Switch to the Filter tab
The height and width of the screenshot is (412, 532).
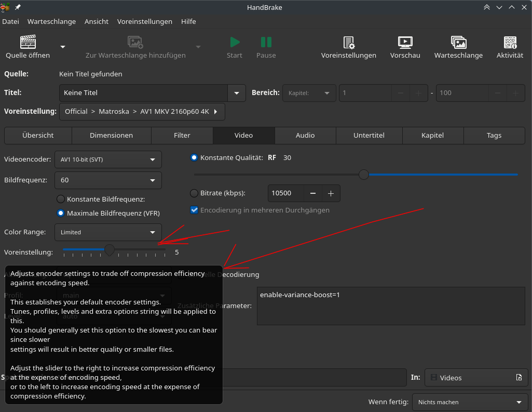[182, 135]
